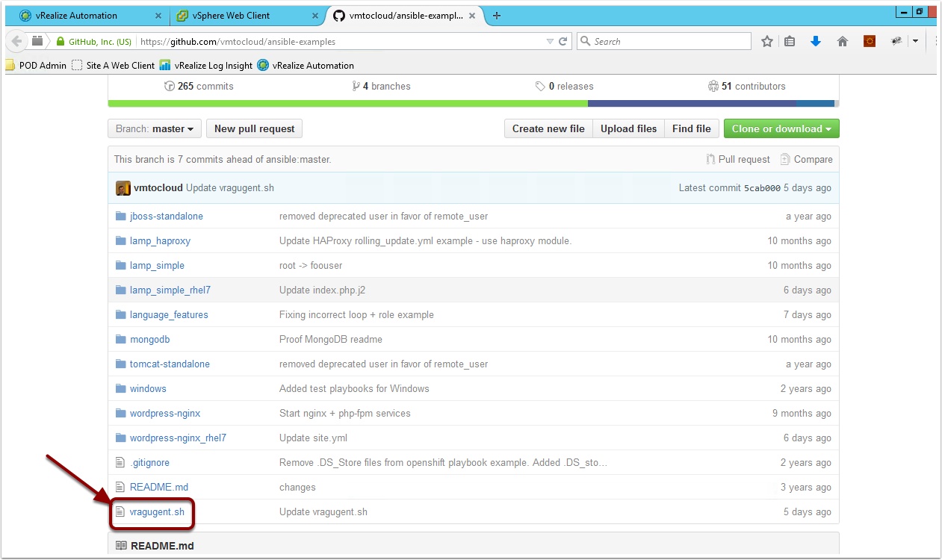This screenshot has height=560, width=942.
Task: Go to the browser home page icon
Action: tap(843, 42)
